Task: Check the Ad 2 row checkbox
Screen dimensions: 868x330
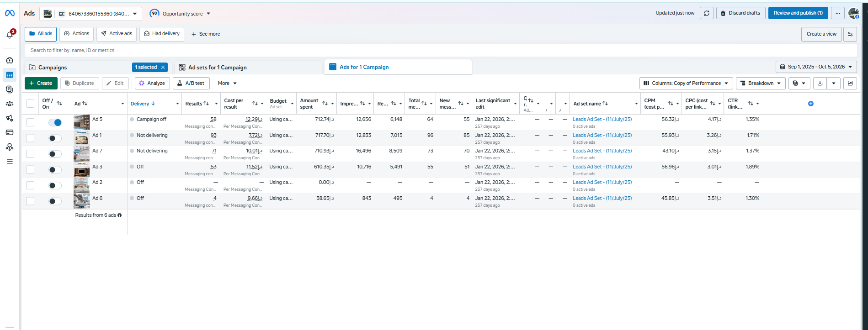Action: point(30,185)
